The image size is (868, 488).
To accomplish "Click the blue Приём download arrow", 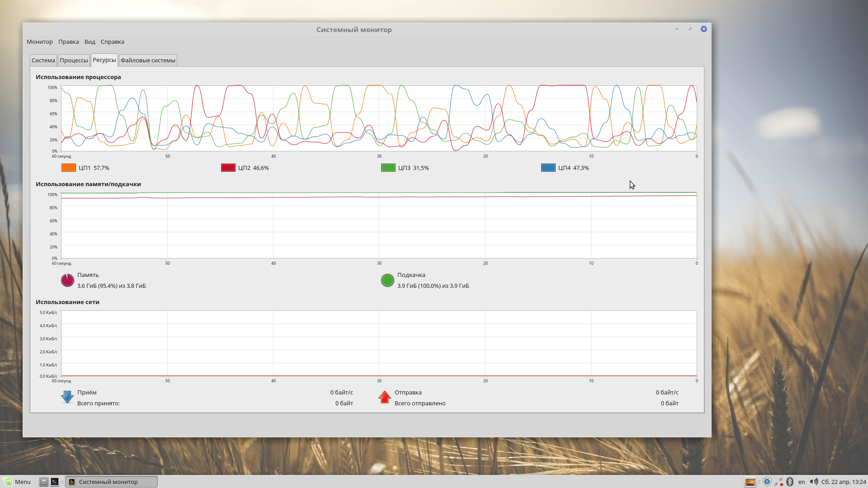I will tap(67, 397).
